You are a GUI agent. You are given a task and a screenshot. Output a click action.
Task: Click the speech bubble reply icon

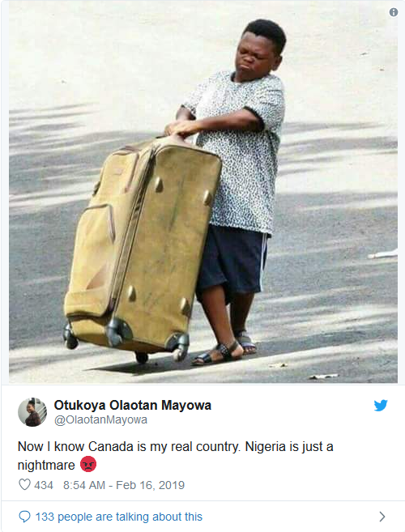tap(24, 517)
